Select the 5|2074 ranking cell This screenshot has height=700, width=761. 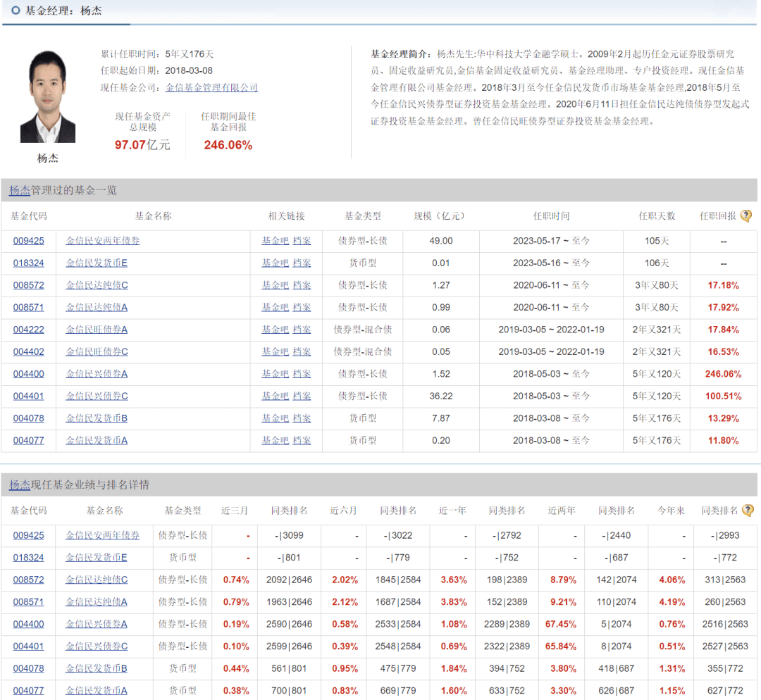[x=617, y=625]
